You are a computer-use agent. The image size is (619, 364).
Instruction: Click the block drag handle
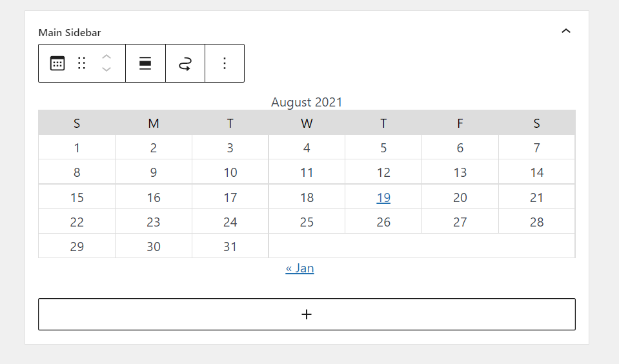click(x=82, y=63)
